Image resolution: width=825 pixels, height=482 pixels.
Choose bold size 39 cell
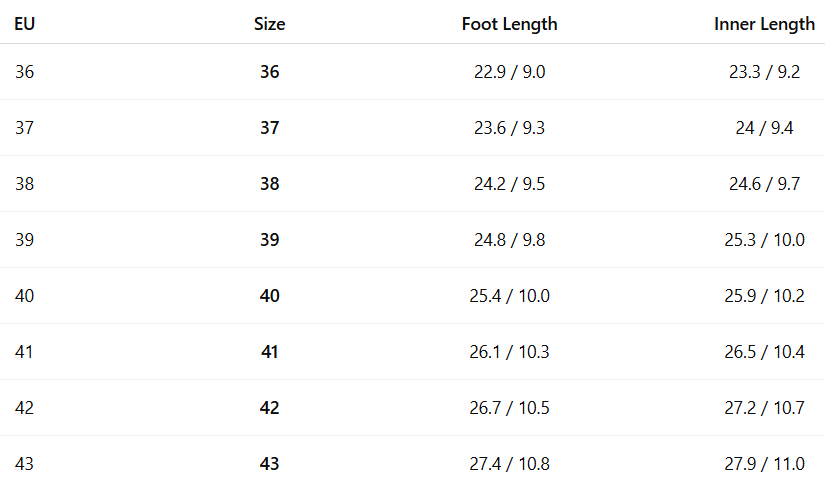269,240
